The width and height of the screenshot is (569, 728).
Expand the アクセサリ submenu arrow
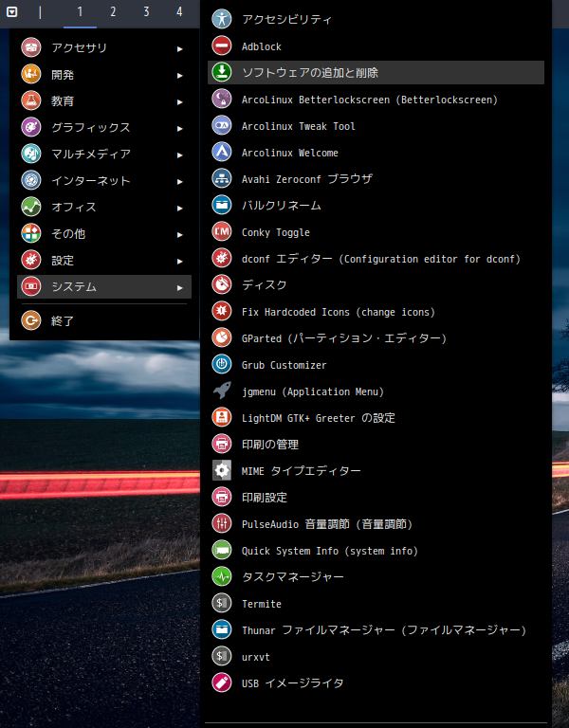180,48
